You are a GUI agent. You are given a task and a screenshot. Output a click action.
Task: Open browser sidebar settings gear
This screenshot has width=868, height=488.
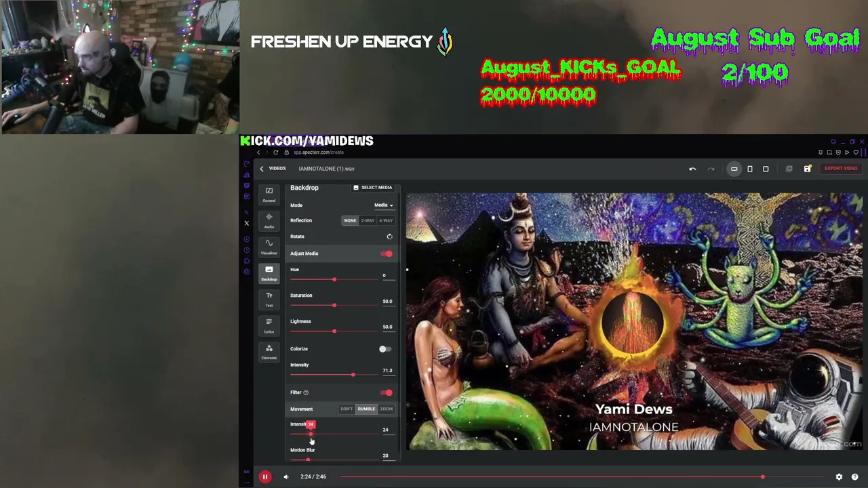(x=246, y=272)
